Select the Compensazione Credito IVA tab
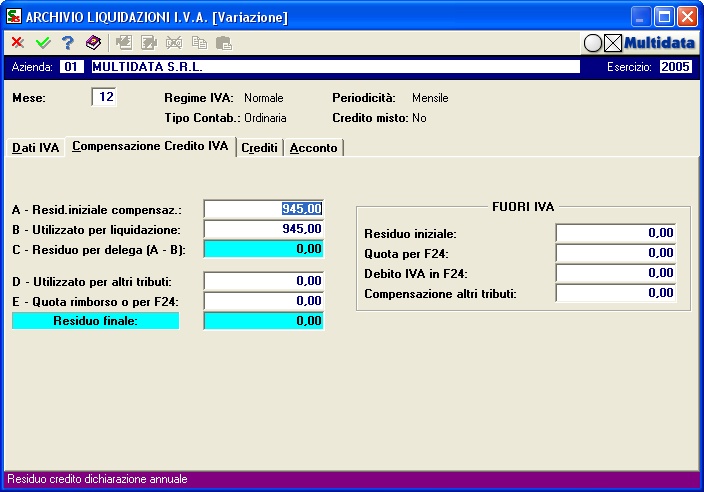The image size is (704, 492). coord(150,146)
